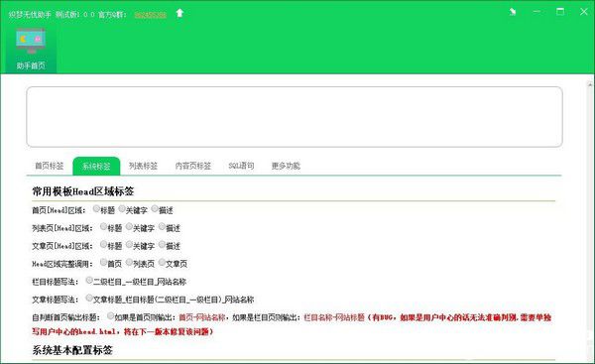Select 关键字 radio in 首页[Head]区域 row

pos(122,208)
